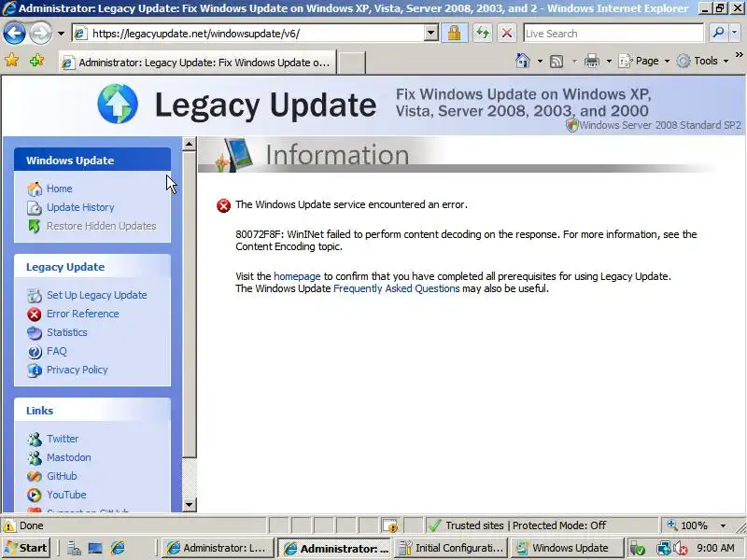Show more toolbar commands chevron

[739, 55]
